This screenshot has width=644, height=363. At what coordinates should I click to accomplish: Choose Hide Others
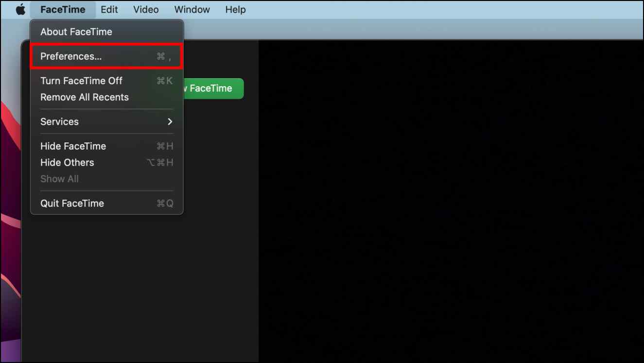[x=107, y=162]
